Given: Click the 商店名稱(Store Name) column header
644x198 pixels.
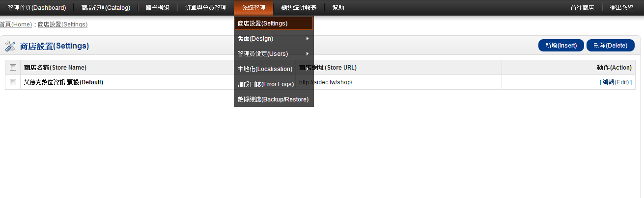Looking at the screenshot, I should tap(55, 68).
